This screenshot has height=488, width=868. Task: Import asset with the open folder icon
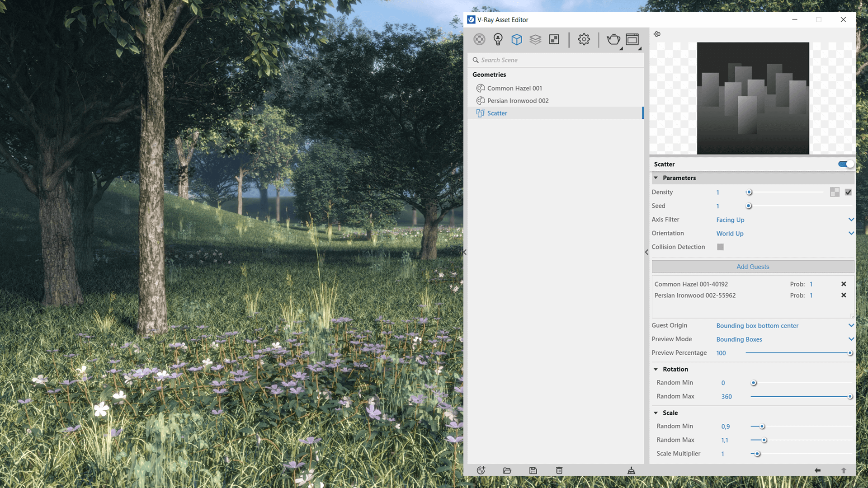(x=507, y=470)
